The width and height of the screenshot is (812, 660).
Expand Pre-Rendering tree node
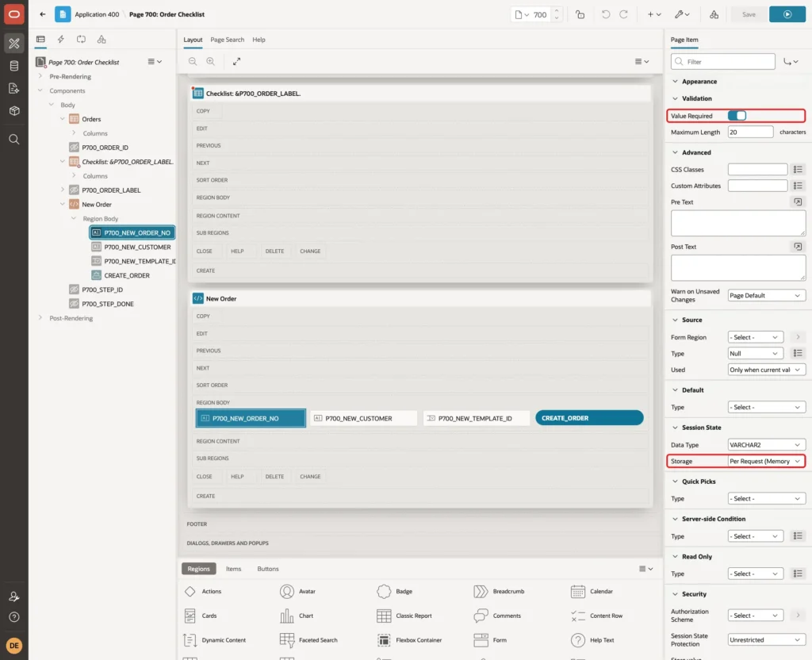pyautogui.click(x=40, y=76)
